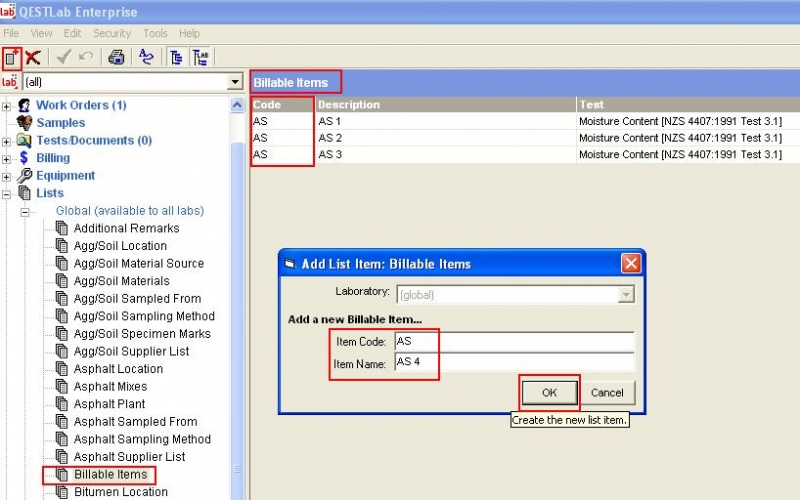The height and width of the screenshot is (500, 800).
Task: Click the red X delete toolbar icon
Action: point(33,57)
